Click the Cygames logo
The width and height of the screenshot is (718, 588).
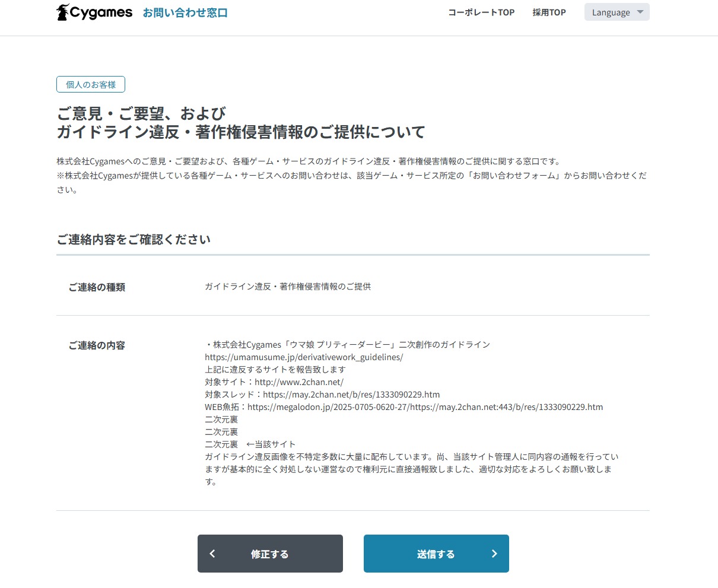click(94, 12)
